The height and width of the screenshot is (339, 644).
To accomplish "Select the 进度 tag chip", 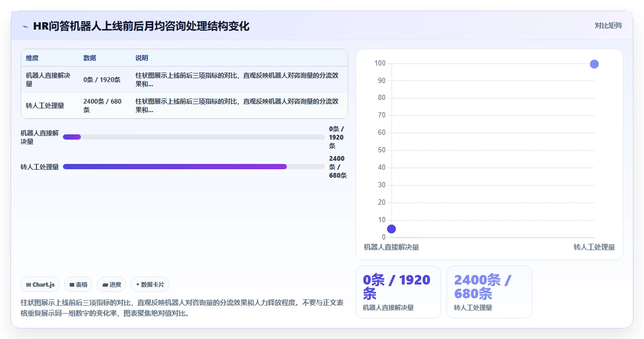I will (x=111, y=285).
